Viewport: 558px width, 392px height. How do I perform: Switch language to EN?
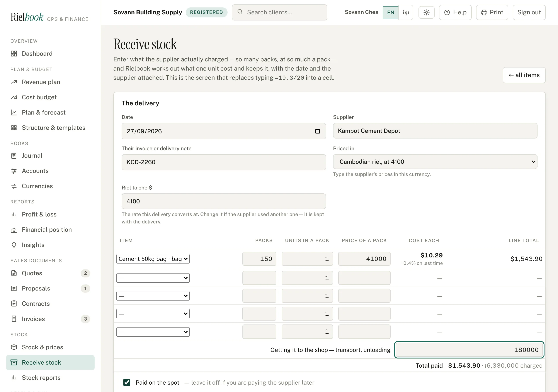click(x=391, y=12)
